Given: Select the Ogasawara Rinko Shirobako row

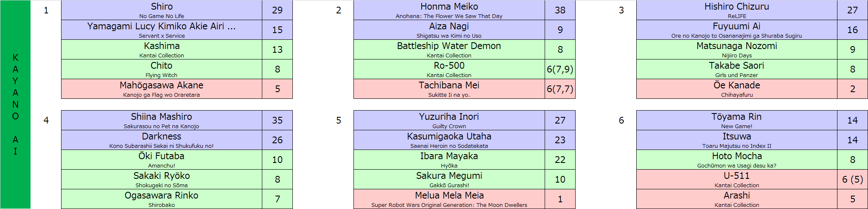Looking at the screenshot, I should [x=177, y=199].
